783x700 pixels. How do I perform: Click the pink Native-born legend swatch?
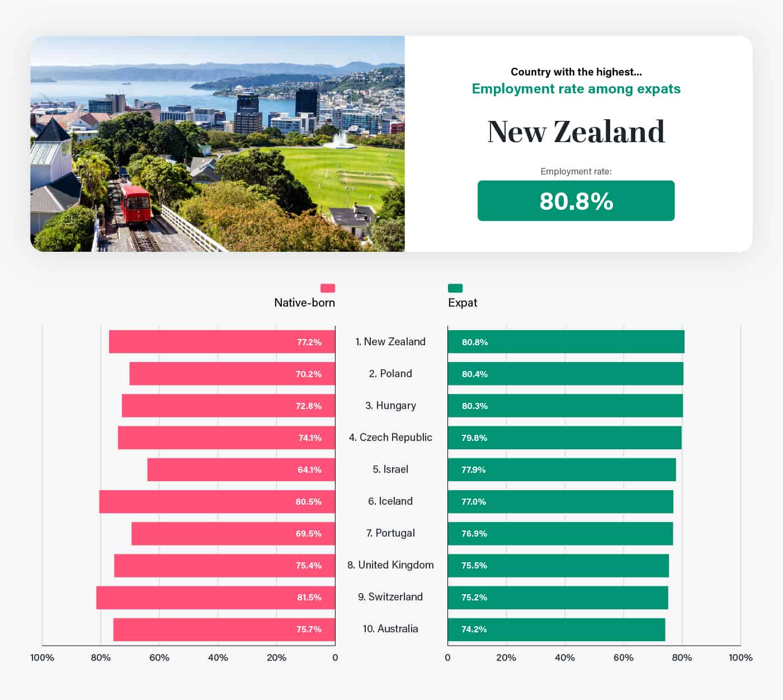tap(328, 288)
